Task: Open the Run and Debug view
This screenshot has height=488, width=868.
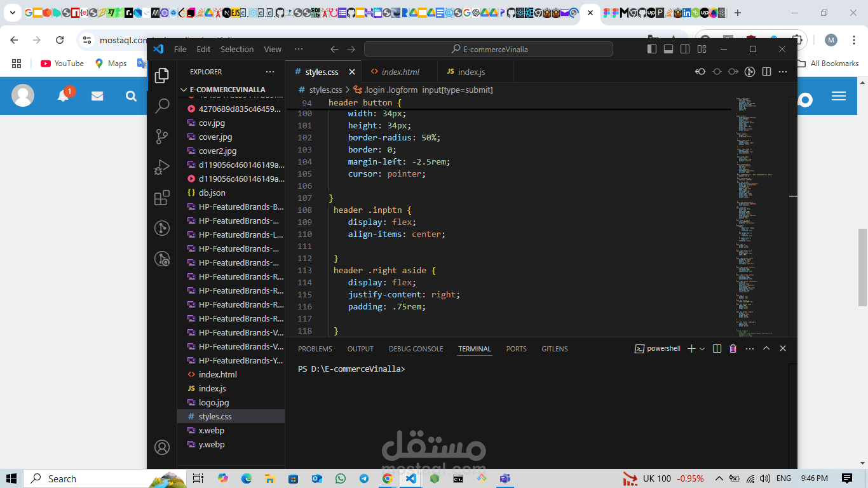Action: 162,166
